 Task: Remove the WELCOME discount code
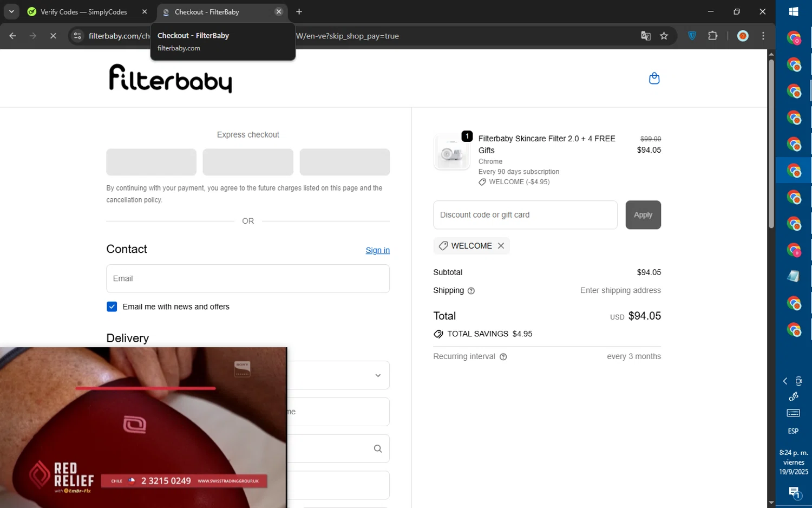point(501,246)
